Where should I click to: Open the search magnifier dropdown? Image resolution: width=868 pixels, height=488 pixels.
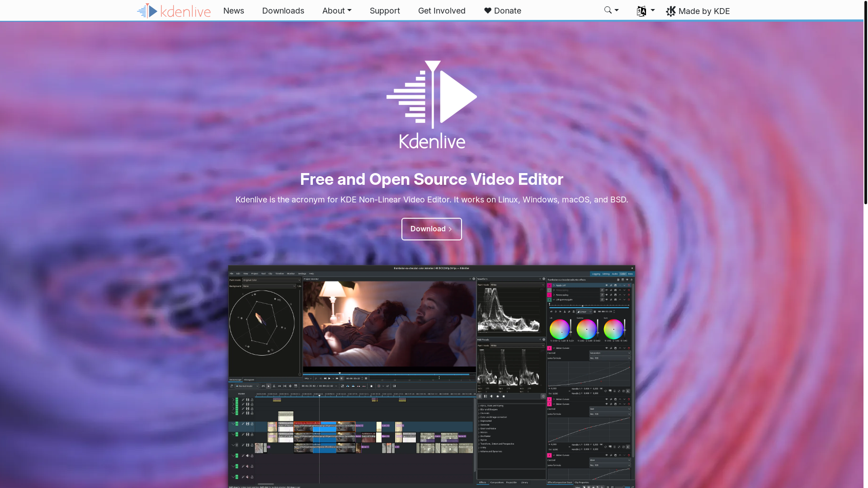pyautogui.click(x=611, y=10)
